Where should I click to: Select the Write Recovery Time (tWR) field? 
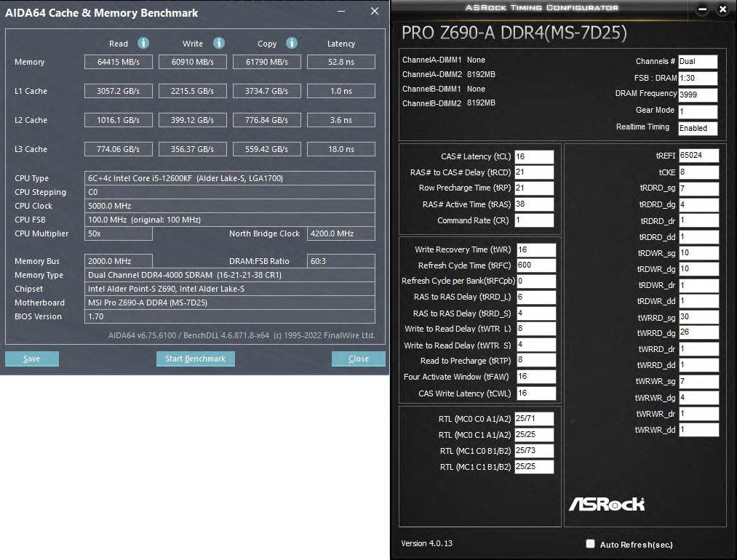(536, 250)
